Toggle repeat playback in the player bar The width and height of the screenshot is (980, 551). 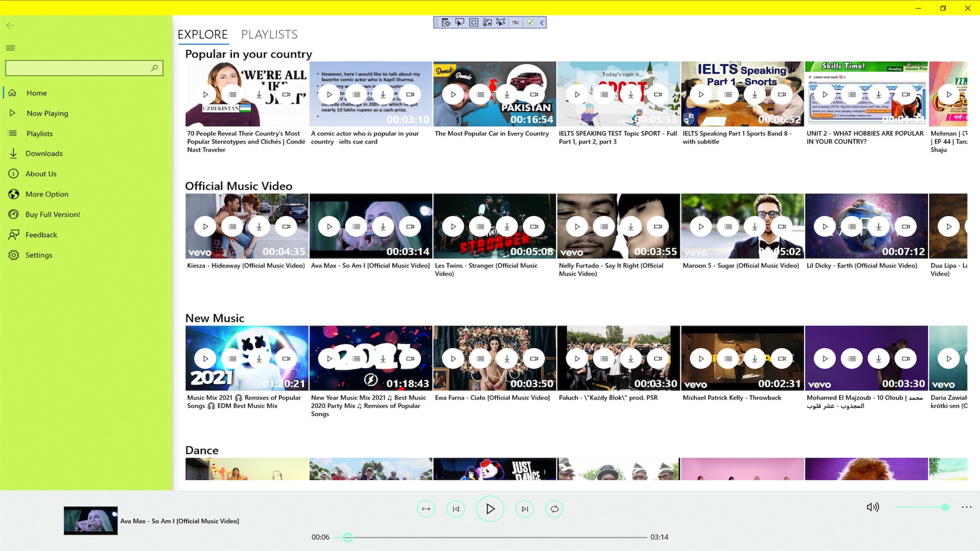[554, 509]
